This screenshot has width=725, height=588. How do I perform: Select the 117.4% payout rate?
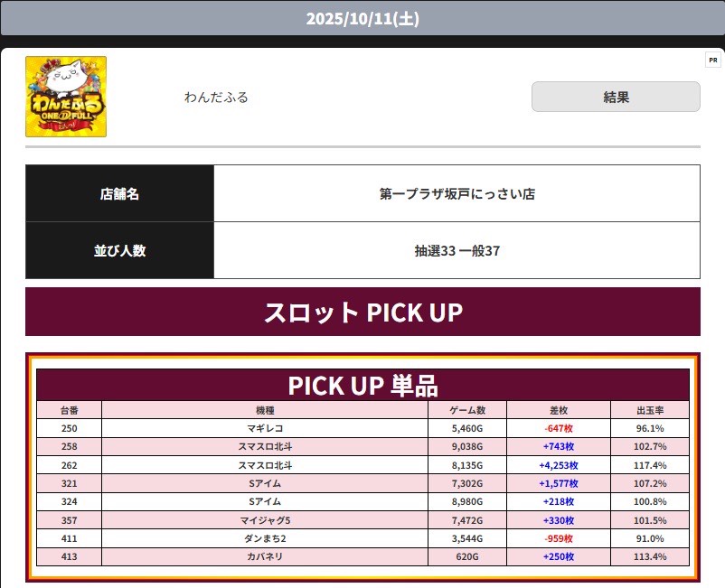[650, 465]
